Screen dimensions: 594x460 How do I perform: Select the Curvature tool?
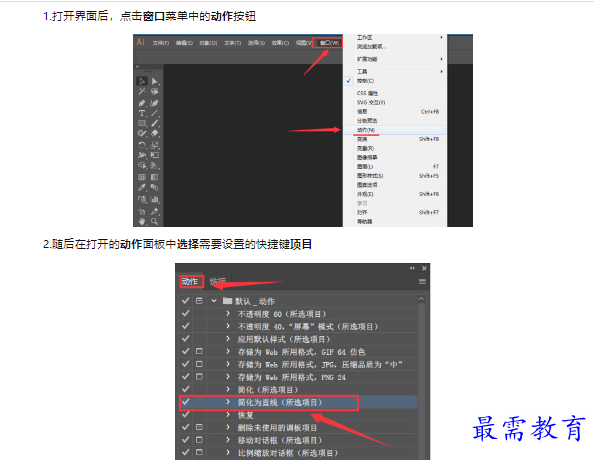[x=155, y=103]
